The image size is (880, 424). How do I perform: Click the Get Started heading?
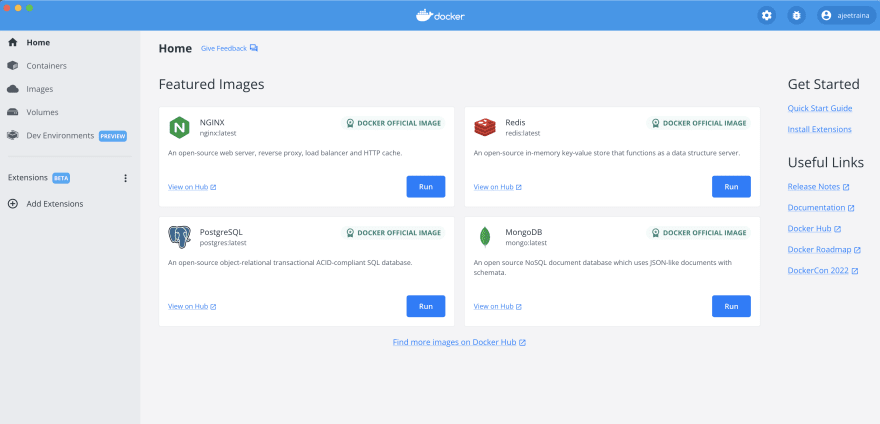click(x=823, y=84)
